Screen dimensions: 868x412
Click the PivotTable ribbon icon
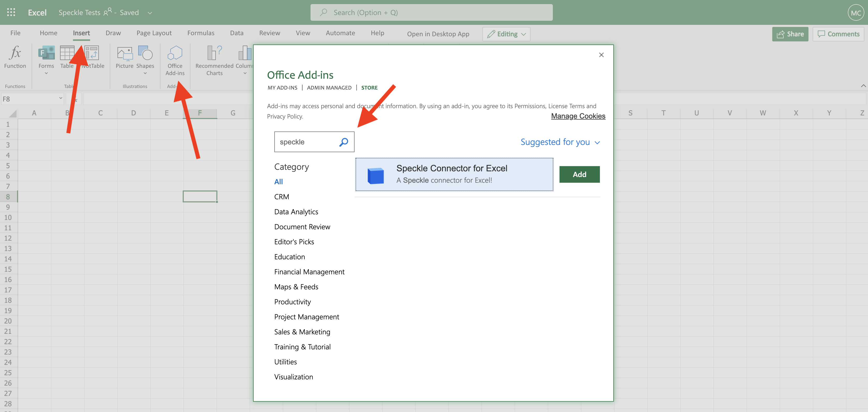coord(92,53)
